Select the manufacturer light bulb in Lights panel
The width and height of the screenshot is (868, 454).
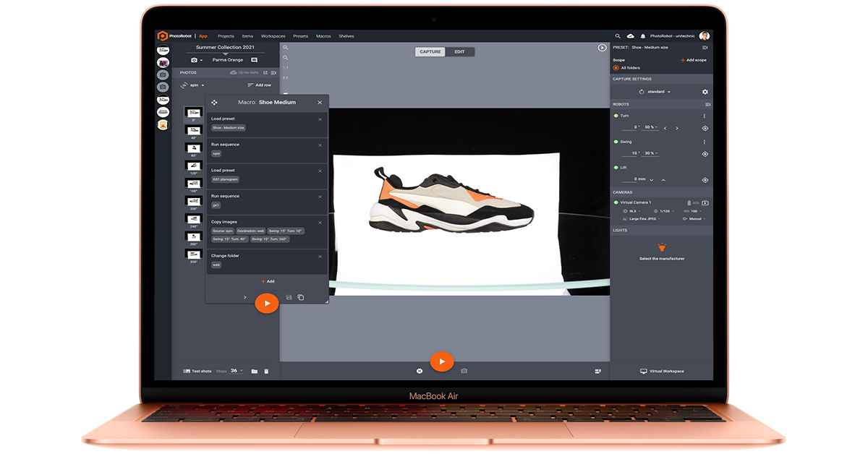[662, 247]
